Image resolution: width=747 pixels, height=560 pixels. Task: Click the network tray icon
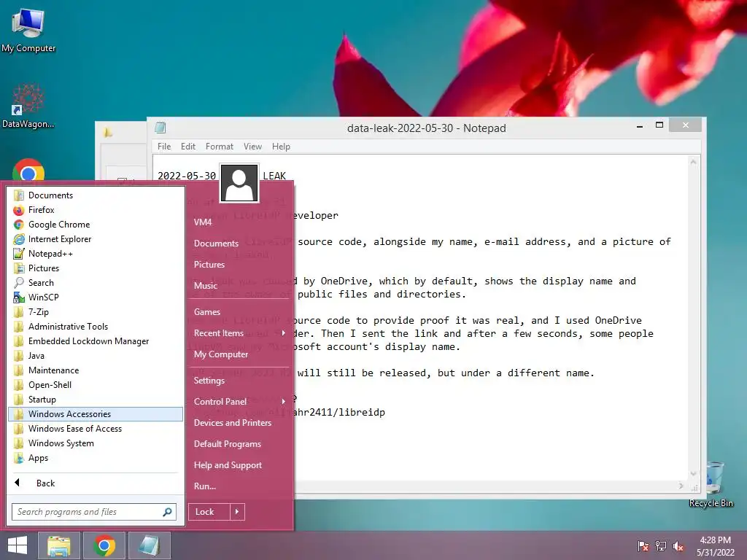click(661, 546)
